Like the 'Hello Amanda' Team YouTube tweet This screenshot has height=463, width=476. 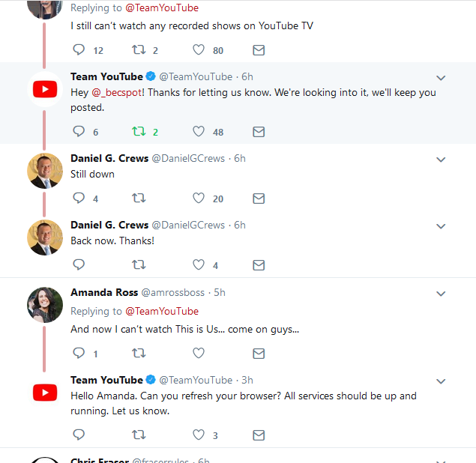coord(199,435)
